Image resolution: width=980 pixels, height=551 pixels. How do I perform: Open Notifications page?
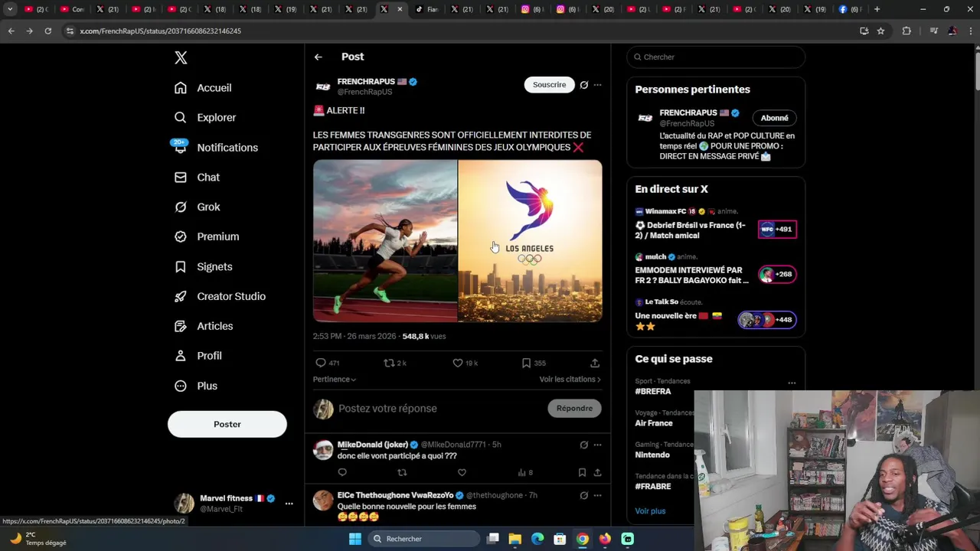coord(216,148)
